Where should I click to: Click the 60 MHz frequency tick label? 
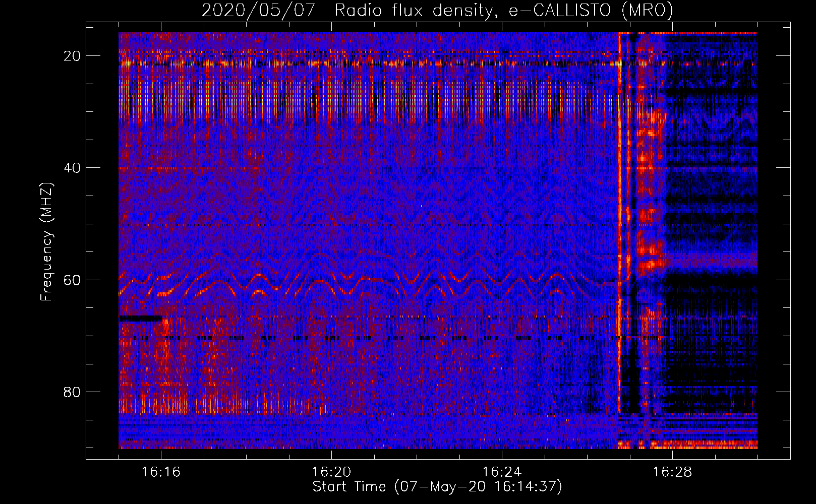click(72, 280)
